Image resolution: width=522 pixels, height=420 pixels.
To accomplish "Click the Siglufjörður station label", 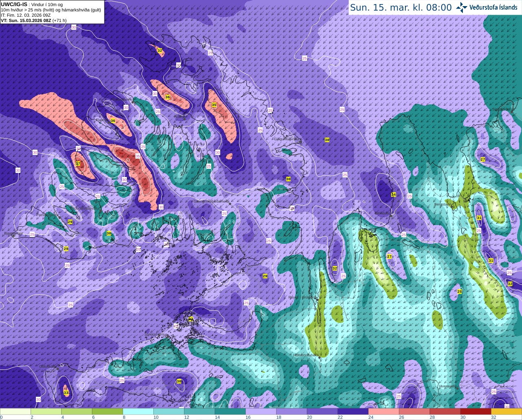I will click(501, 109).
